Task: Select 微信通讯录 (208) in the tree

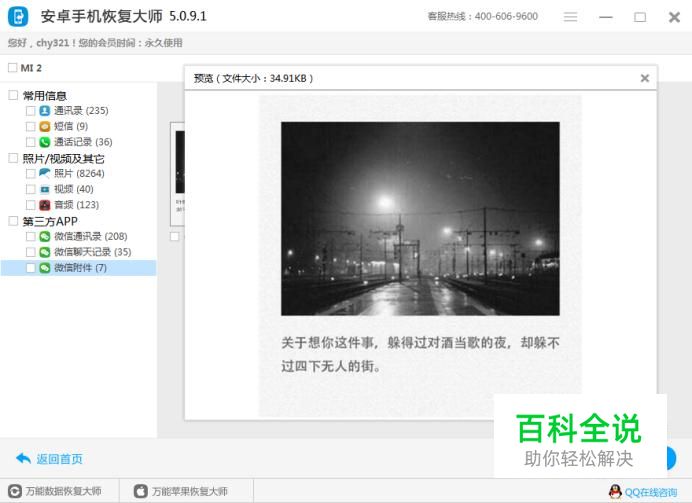Action: [x=90, y=236]
